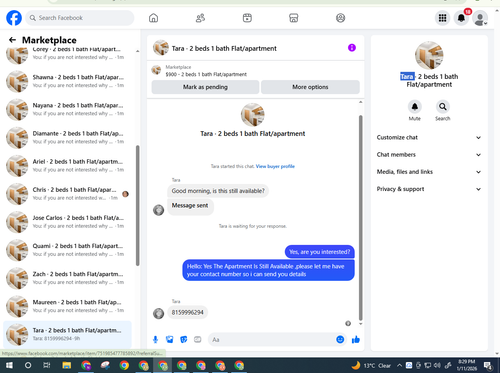Click Tara's avatar beside the phone number message
Viewport: 500px width, 373px height.
click(x=159, y=313)
